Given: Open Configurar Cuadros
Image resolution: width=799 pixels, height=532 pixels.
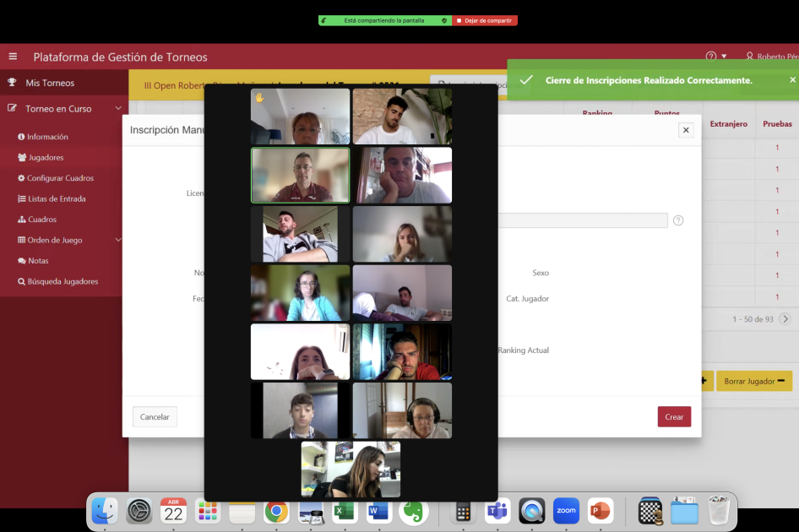Looking at the screenshot, I should tap(60, 178).
